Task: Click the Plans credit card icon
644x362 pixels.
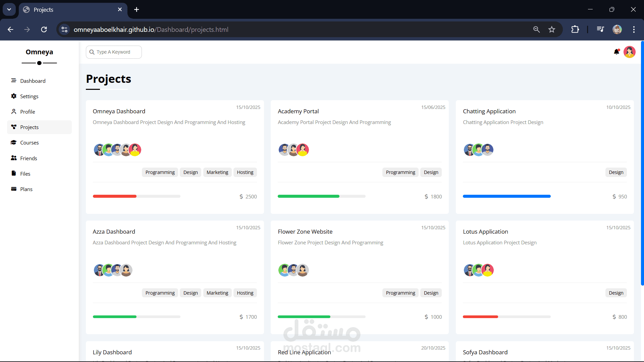Action: tap(14, 189)
